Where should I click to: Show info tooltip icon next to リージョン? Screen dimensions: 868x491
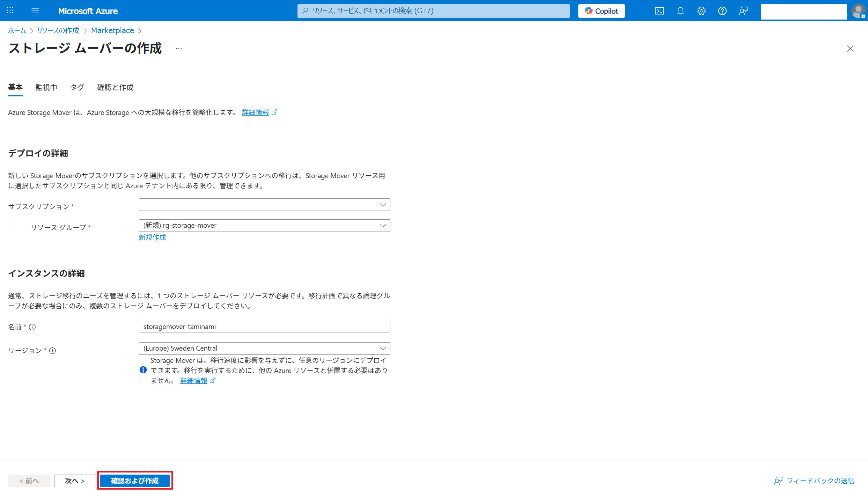click(x=52, y=351)
